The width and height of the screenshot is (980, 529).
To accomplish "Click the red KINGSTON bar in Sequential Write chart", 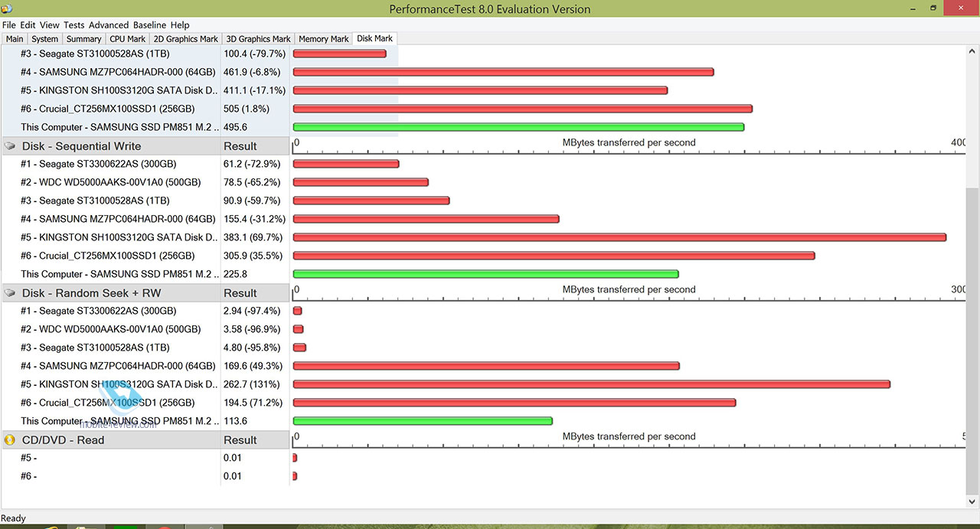I will point(619,237).
